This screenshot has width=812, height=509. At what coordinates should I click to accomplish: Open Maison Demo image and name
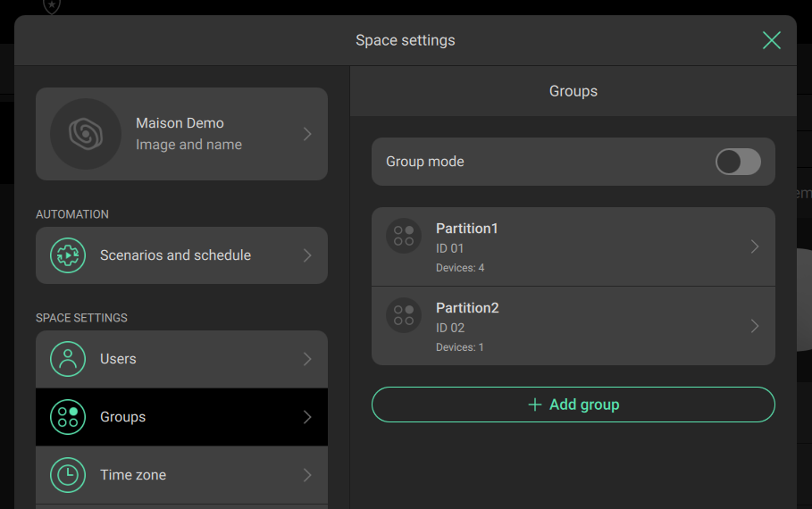coord(181,134)
